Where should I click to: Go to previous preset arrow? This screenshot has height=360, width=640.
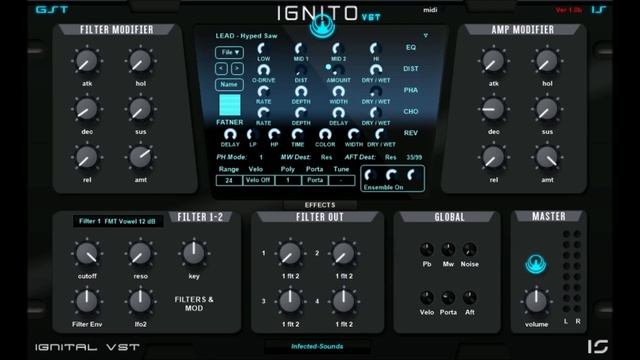point(221,68)
